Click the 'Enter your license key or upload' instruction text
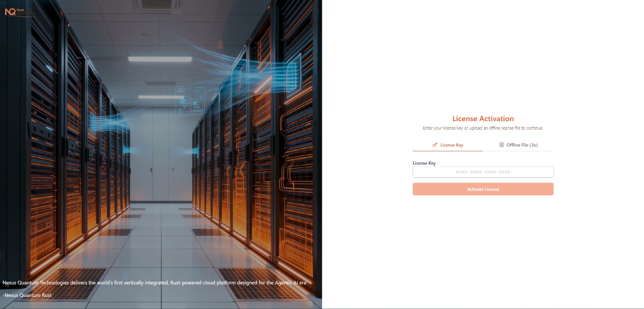 click(483, 128)
